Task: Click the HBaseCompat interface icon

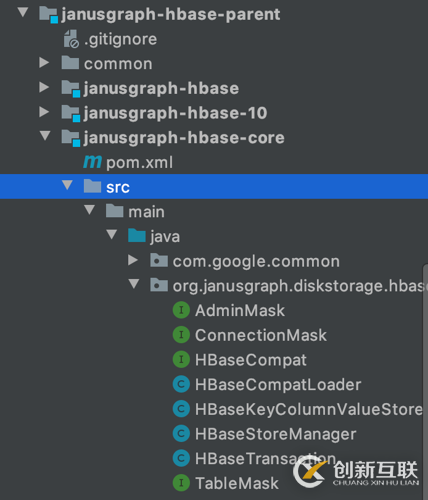Action: pyautogui.click(x=181, y=359)
